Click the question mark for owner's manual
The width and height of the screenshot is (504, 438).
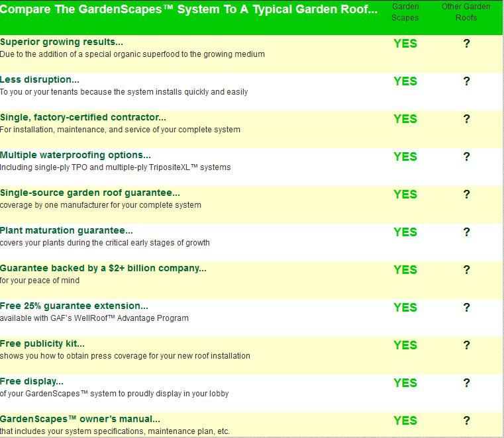466,421
